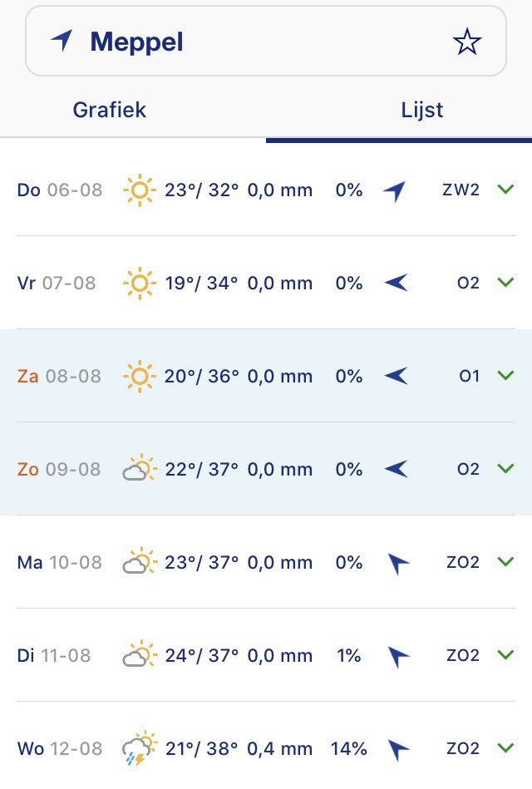Click the southwest wind arrow on Thursday
Screen dimensions: 532x789
coord(395,191)
